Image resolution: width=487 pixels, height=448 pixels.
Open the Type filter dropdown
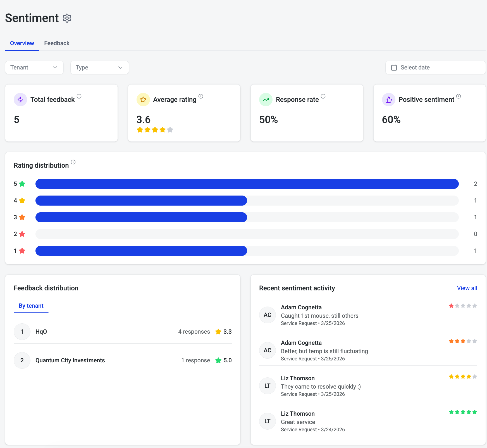100,68
